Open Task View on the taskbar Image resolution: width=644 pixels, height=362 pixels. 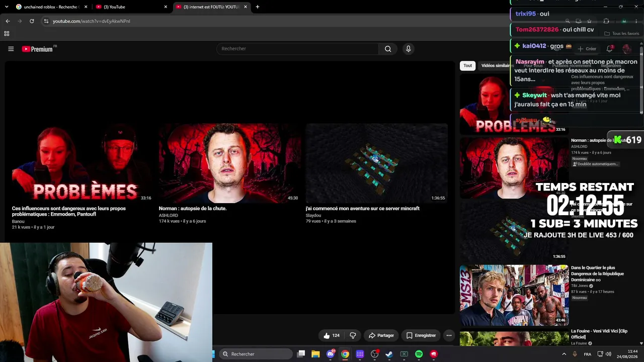tap(301, 354)
